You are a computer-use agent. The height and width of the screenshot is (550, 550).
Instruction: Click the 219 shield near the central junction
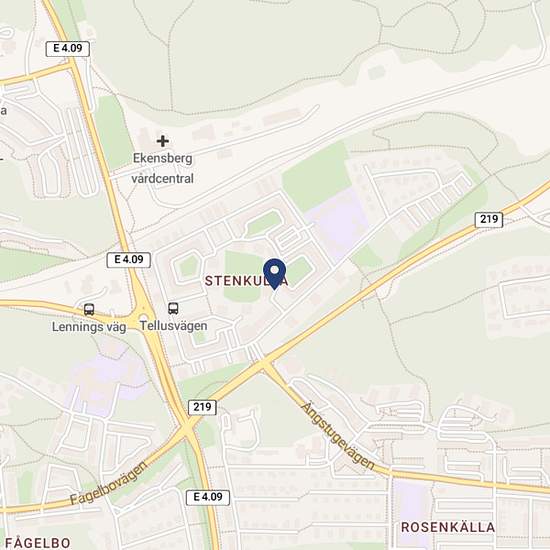[202, 407]
